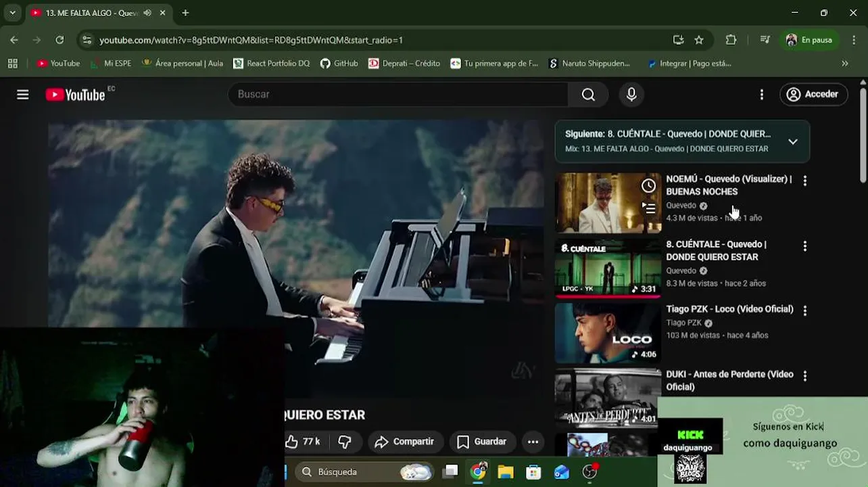Screen dimensions: 868x487
Task: Open the YouTube guide hamburger menu
Action: (x=22, y=95)
